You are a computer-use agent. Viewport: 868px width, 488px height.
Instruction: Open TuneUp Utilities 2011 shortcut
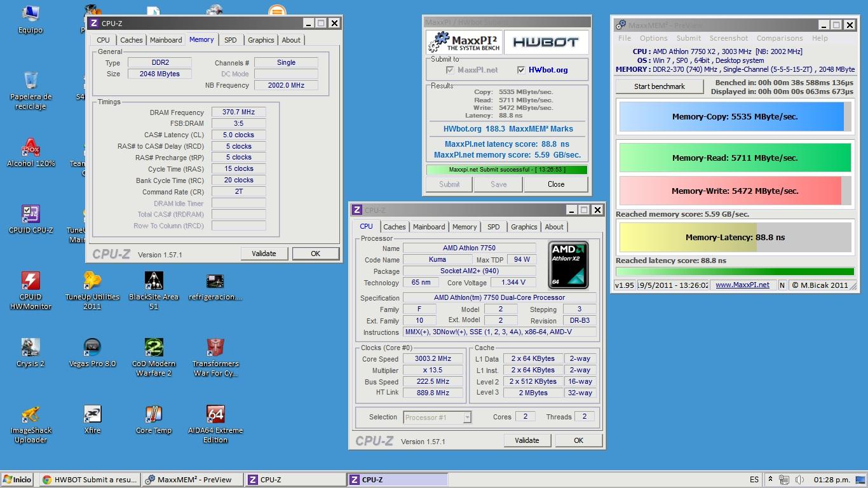92,290
